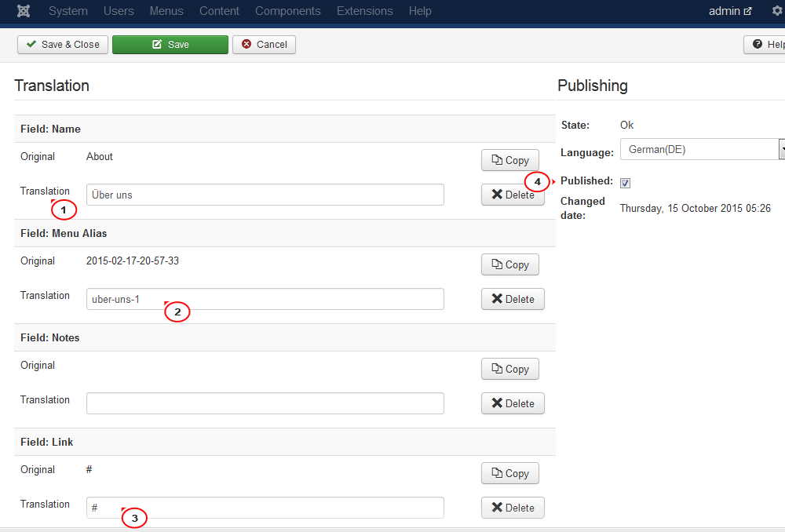The height and width of the screenshot is (532, 785).
Task: Click the admin user link
Action: pyautogui.click(x=730, y=11)
